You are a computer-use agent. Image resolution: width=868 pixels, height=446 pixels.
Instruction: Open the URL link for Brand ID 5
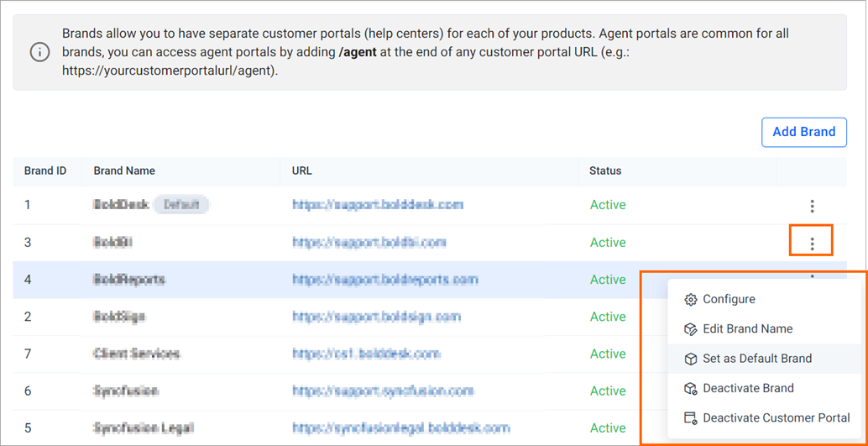pos(401,428)
